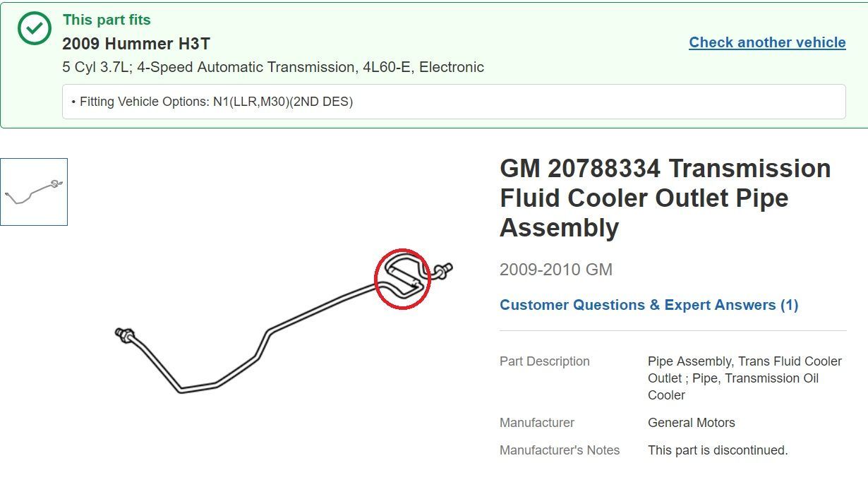Click the red circled clip on diagram
This screenshot has height=499, width=868.
(x=402, y=279)
